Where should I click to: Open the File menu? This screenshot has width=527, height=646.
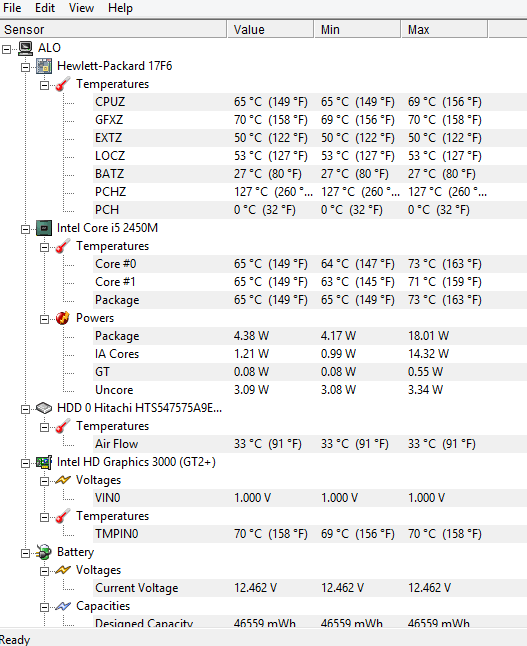pyautogui.click(x=12, y=8)
